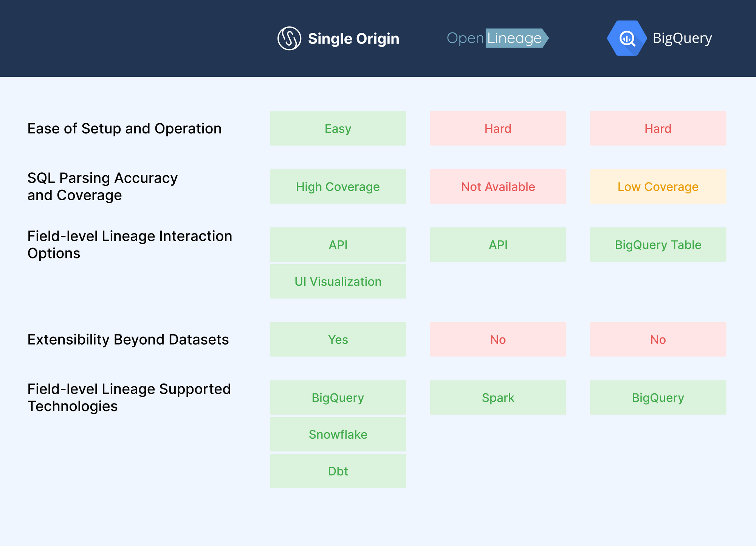The image size is (756, 546).
Task: Click SQL Parsing Accuracy and Coverage label
Action: click(102, 187)
